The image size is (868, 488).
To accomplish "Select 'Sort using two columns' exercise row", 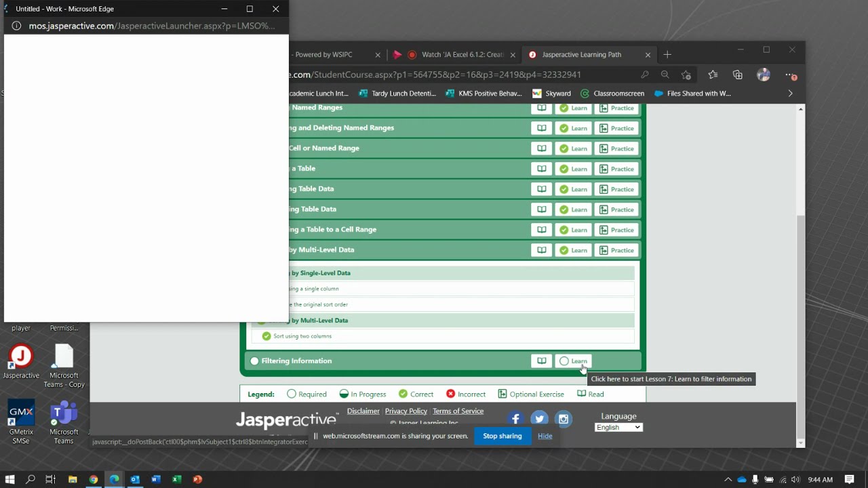I will (443, 336).
